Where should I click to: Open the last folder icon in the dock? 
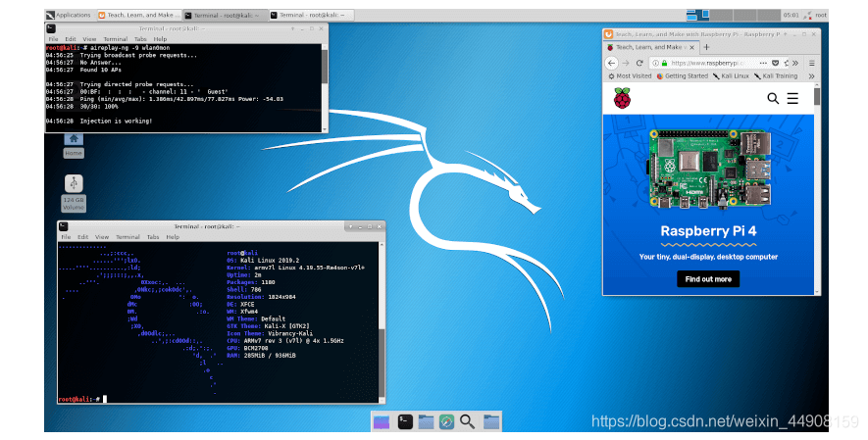(491, 421)
